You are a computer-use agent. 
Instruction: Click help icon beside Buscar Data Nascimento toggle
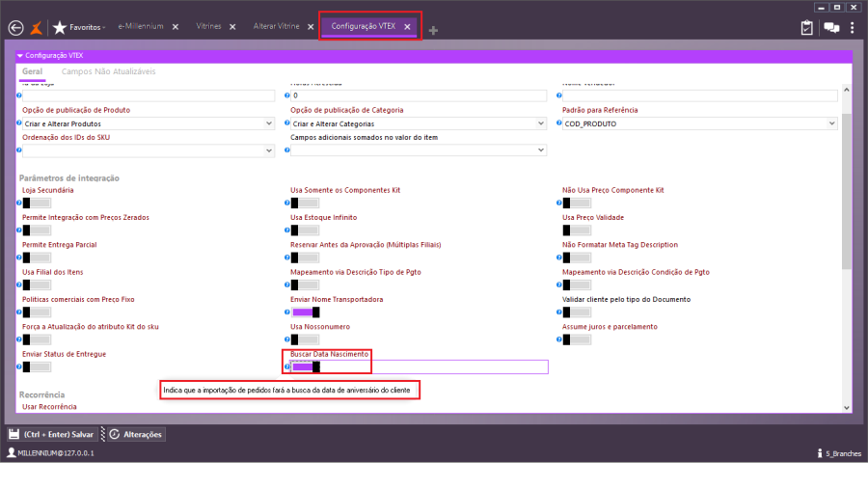[287, 366]
